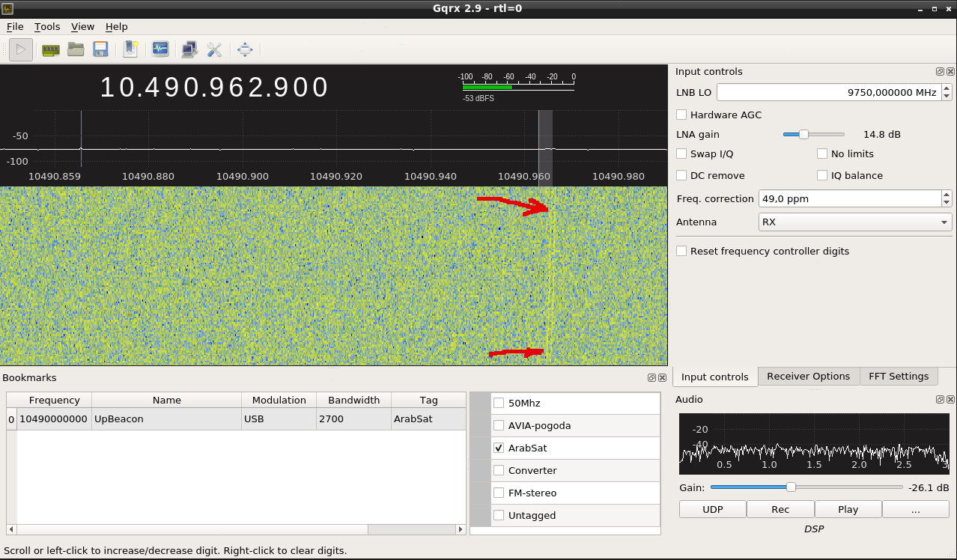Screen dimensions: 957x560
Task: Open the I/O device configuration icon
Action: (x=51, y=50)
